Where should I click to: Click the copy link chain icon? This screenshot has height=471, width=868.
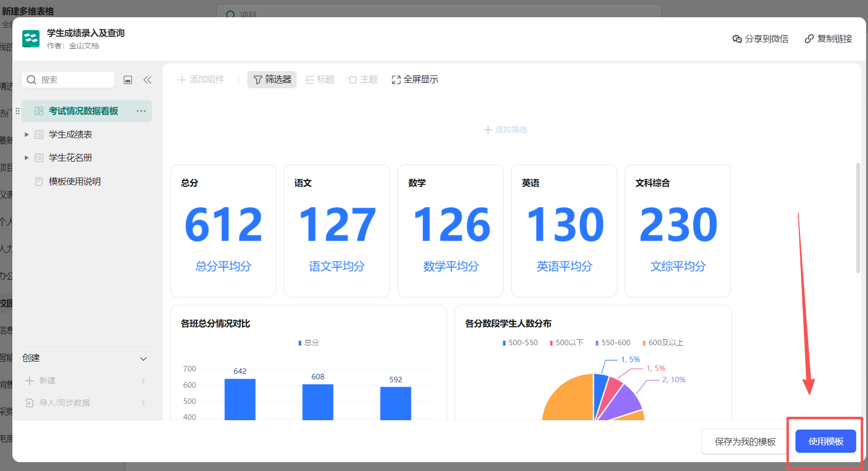(809, 39)
